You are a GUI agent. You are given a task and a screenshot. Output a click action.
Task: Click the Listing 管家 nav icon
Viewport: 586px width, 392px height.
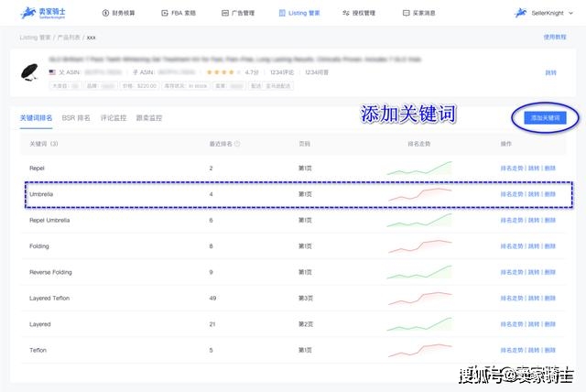282,13
